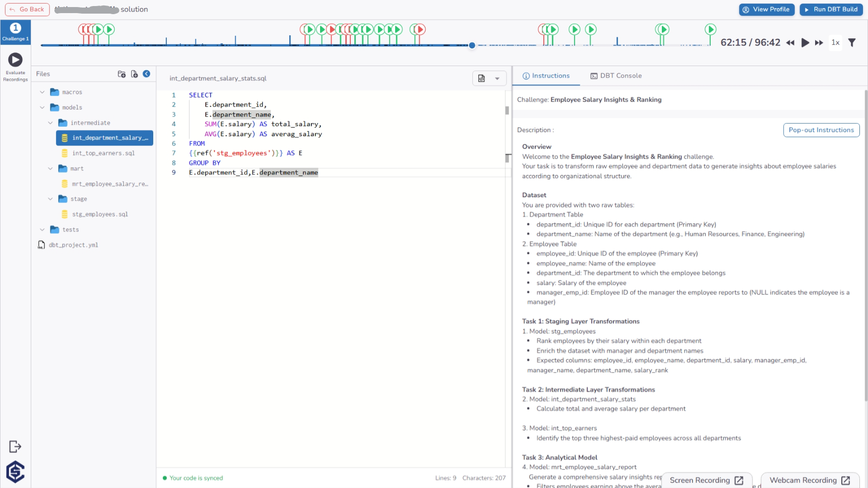Collapse the Files panel with blue chevron
The image size is (868, 488).
(x=146, y=74)
